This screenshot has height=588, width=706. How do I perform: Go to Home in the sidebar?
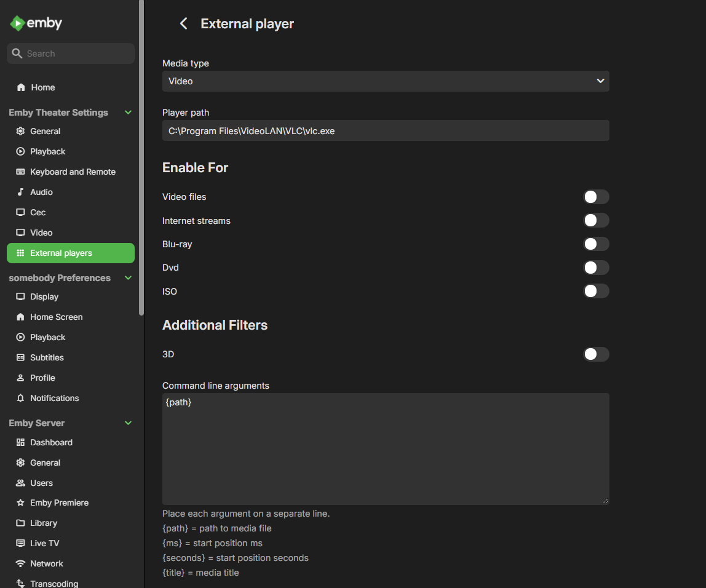coord(42,87)
